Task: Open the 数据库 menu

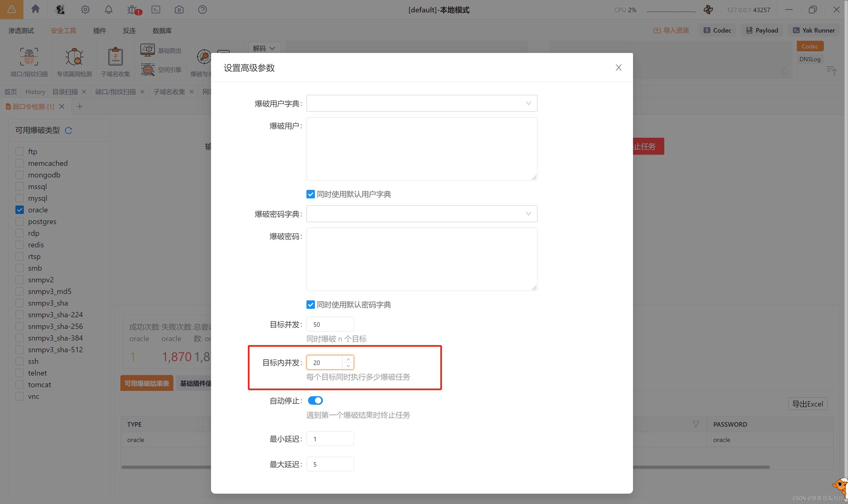Action: pyautogui.click(x=162, y=30)
